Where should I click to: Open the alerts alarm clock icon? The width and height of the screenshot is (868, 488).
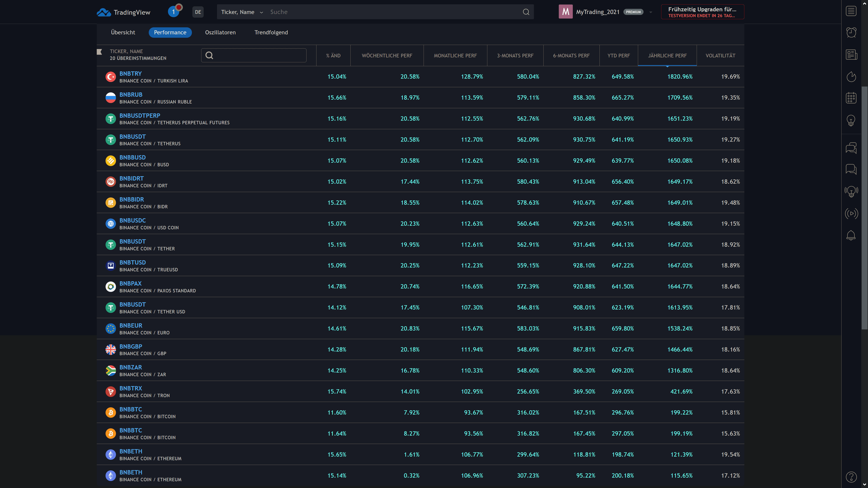click(x=851, y=33)
